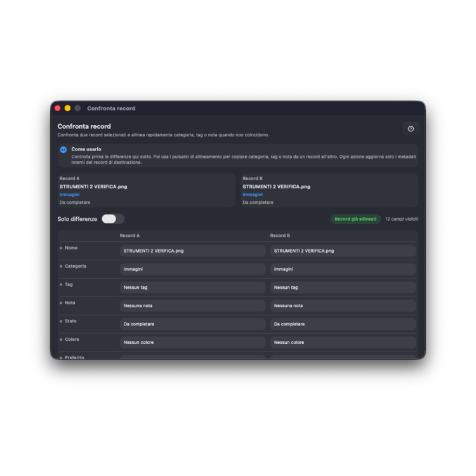Image resolution: width=476 pixels, height=476 pixels.
Task: Click the blue Come usarlo info icon
Action: click(63, 150)
